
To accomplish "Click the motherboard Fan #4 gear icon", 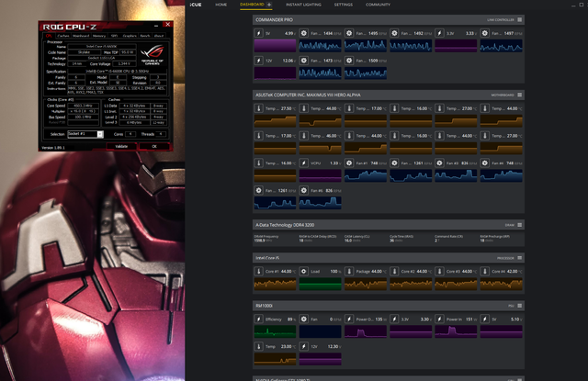I will (x=484, y=163).
